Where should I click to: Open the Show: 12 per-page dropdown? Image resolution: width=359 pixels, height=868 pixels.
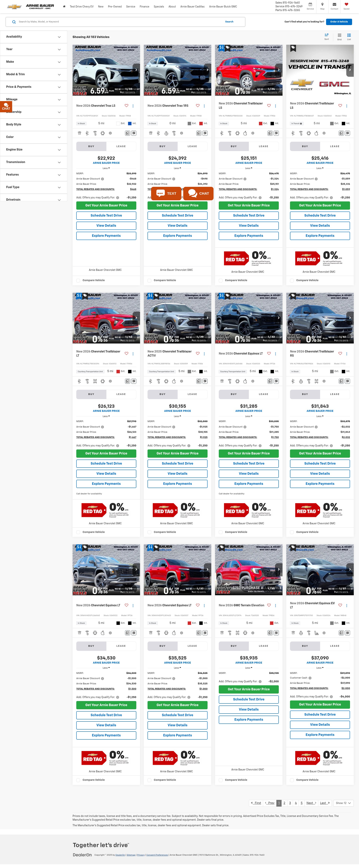pyautogui.click(x=343, y=803)
